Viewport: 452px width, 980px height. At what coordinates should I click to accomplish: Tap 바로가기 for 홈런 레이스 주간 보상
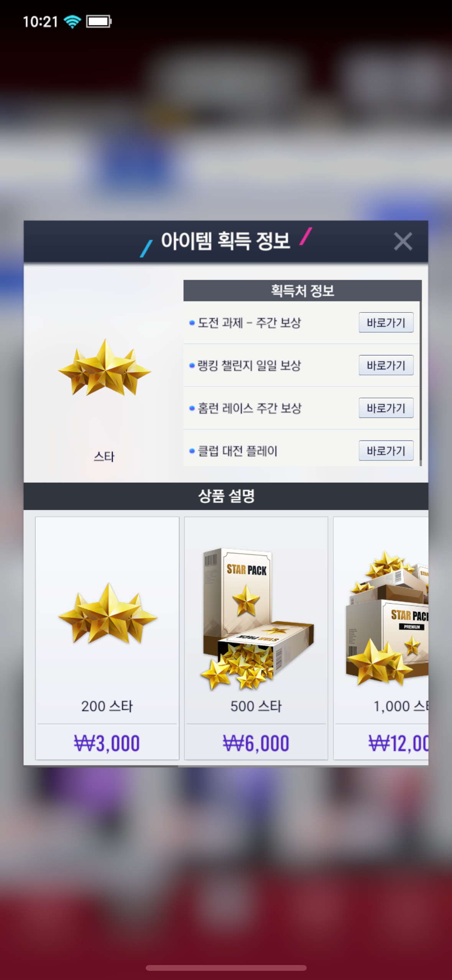(x=386, y=408)
